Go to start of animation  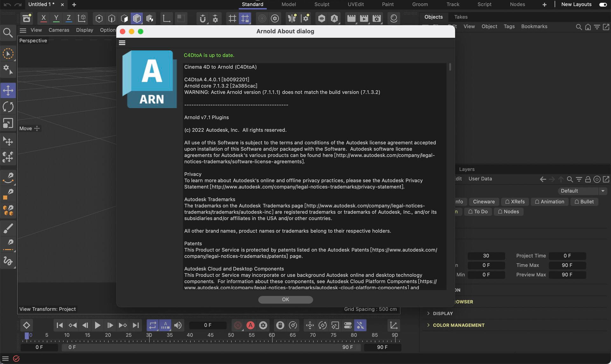[x=60, y=325]
